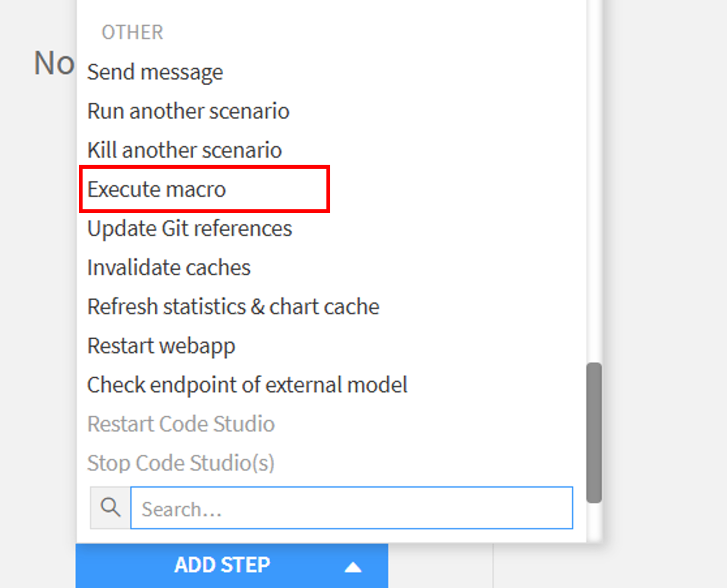Click the ADD STEP caret arrow
This screenshot has width=727, height=588.
(353, 567)
